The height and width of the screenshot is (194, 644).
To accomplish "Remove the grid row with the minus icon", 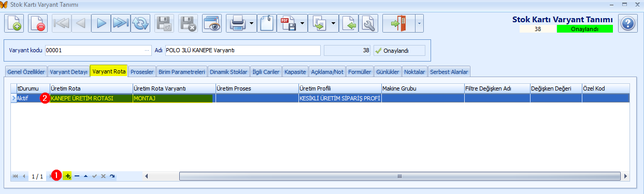I will [77, 176].
